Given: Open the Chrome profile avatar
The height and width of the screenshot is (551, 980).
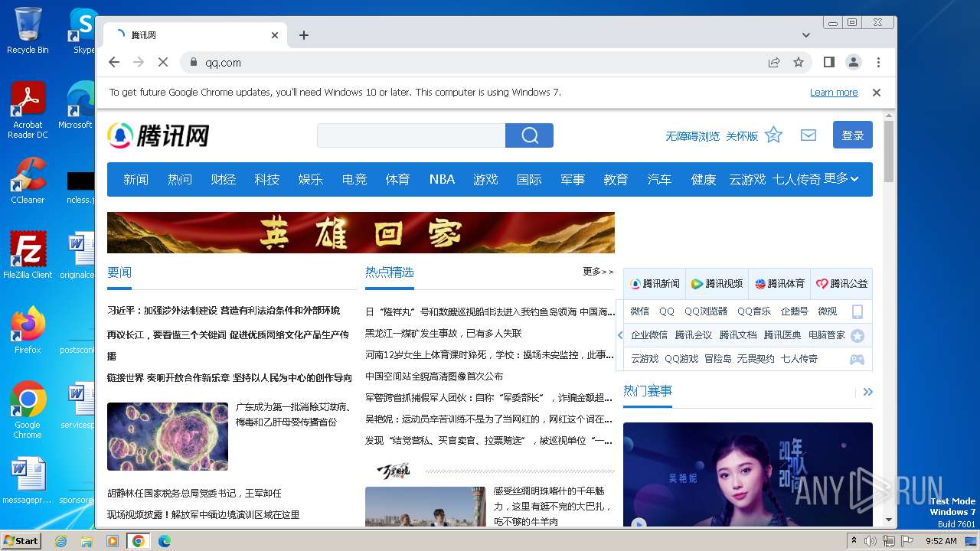Looking at the screenshot, I should tap(853, 62).
